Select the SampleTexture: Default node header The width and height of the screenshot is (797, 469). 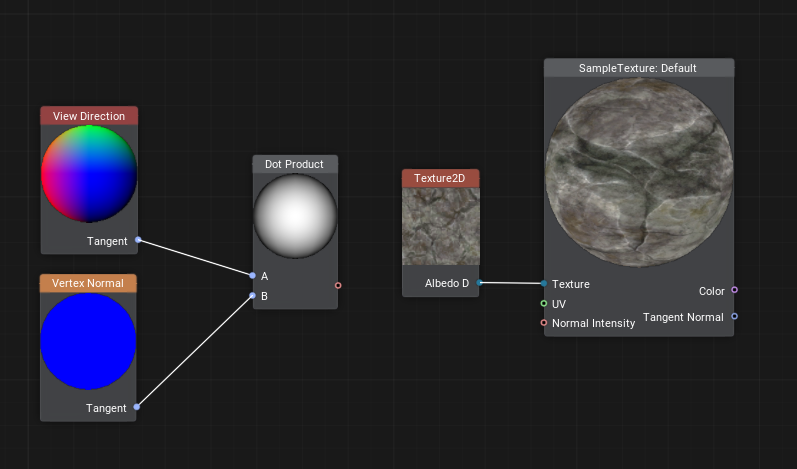639,68
